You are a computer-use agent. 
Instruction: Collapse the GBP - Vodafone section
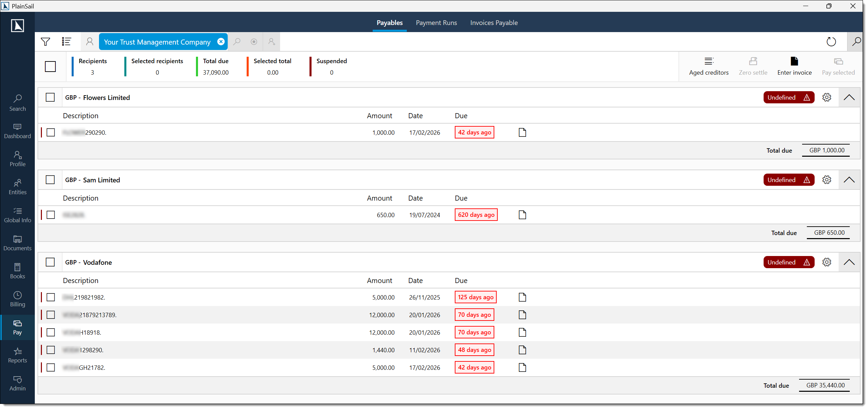click(849, 262)
